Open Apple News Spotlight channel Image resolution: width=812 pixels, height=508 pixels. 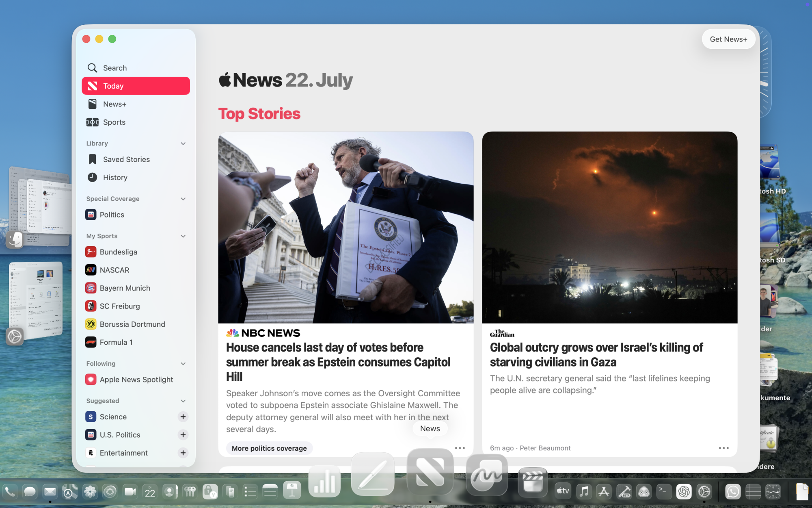coord(136,379)
